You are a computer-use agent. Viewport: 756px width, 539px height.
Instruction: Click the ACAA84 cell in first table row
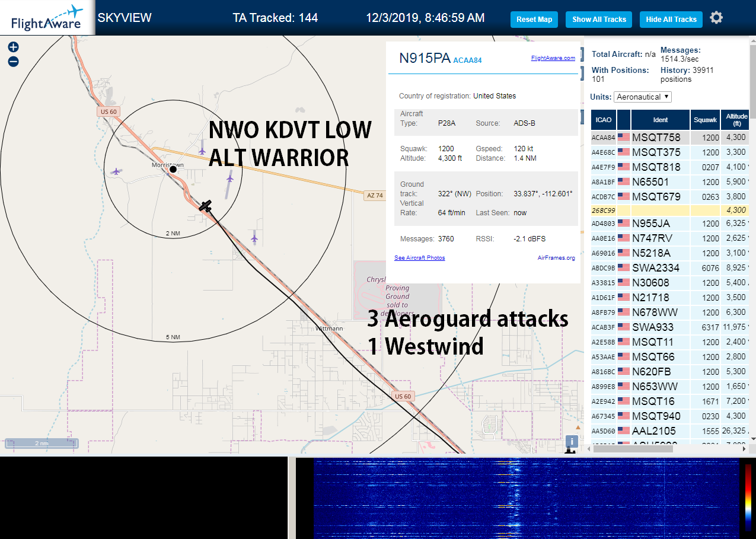click(x=603, y=138)
